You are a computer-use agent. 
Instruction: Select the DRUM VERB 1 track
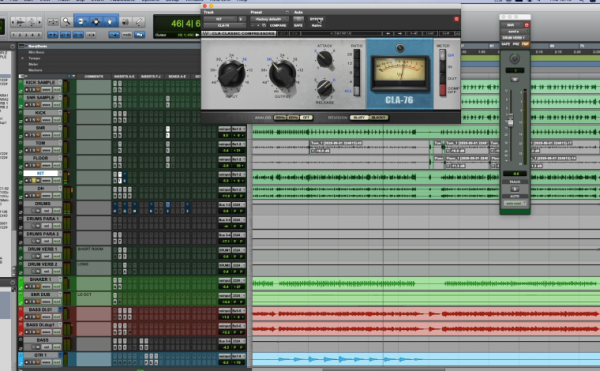pyautogui.click(x=42, y=249)
